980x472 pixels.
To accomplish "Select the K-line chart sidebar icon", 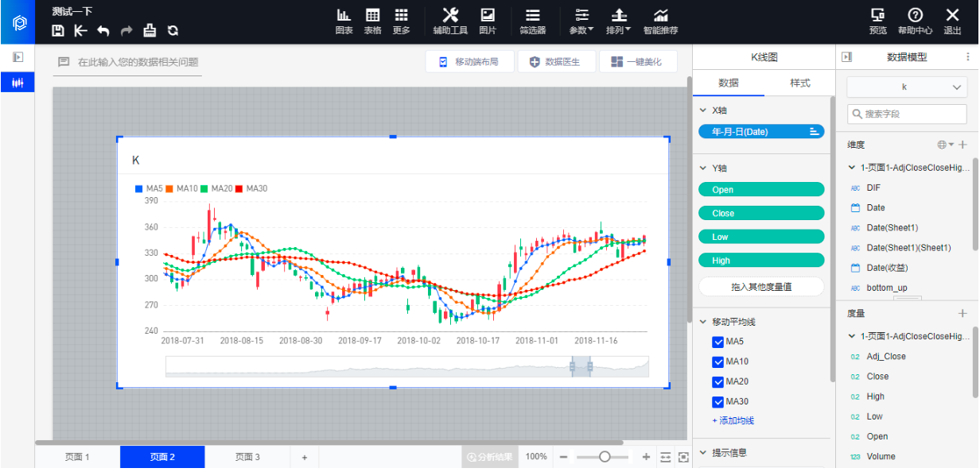I will (17, 82).
